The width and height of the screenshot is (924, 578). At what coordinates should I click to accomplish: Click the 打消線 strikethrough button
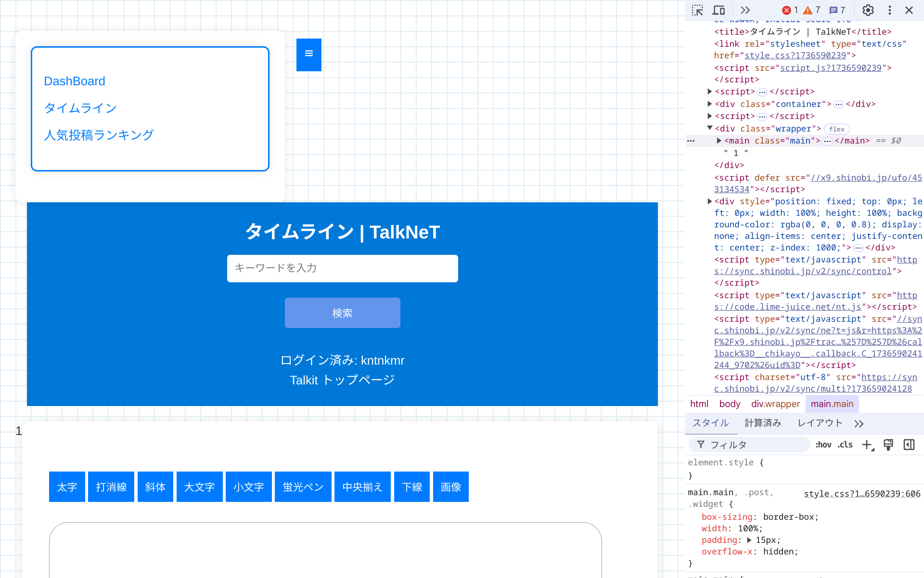[x=111, y=487]
